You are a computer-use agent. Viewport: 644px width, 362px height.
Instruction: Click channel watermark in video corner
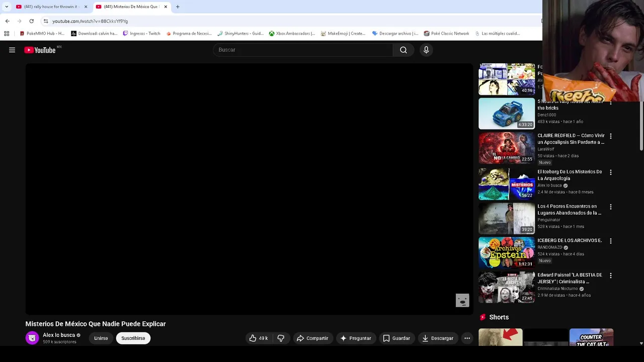(x=462, y=300)
